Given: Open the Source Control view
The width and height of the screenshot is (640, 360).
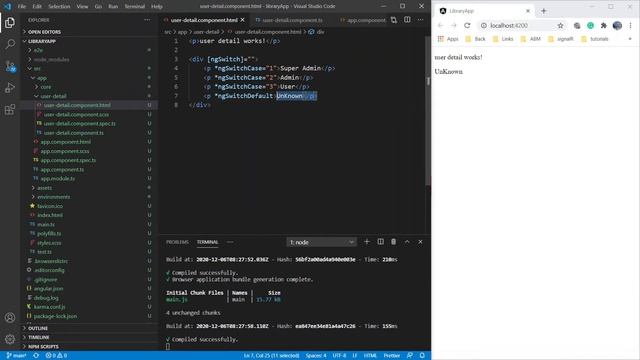Looking at the screenshot, I should click(x=10, y=66).
